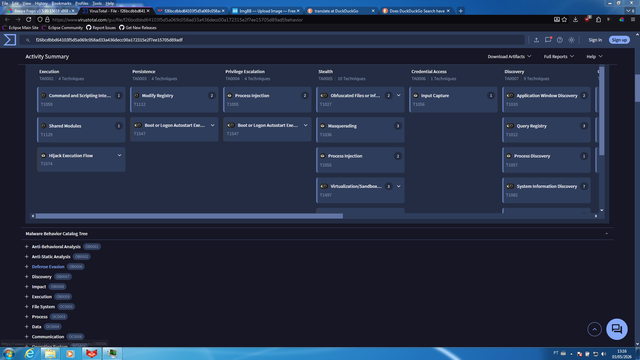Reload the page with browser refresh icon
This screenshot has height=360, width=640.
[x=28, y=19]
